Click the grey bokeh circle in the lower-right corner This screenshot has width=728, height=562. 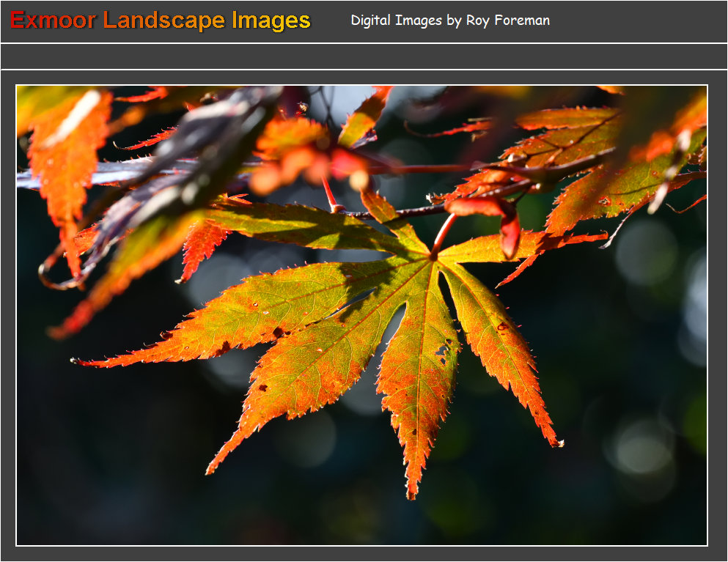643,448
